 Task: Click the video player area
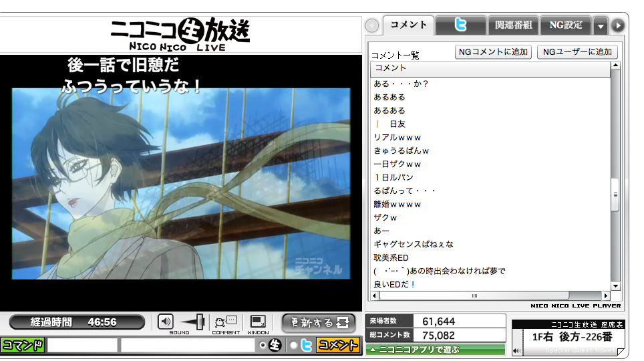tap(181, 183)
